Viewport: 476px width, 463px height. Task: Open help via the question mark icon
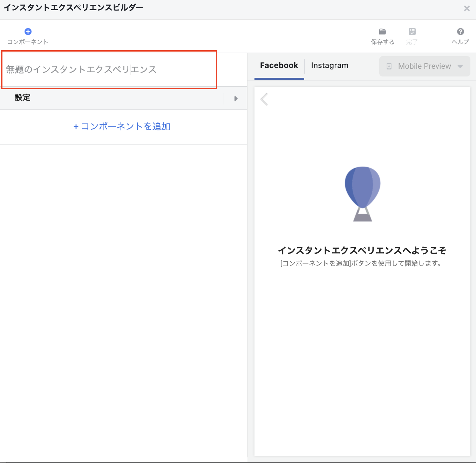pos(461,32)
